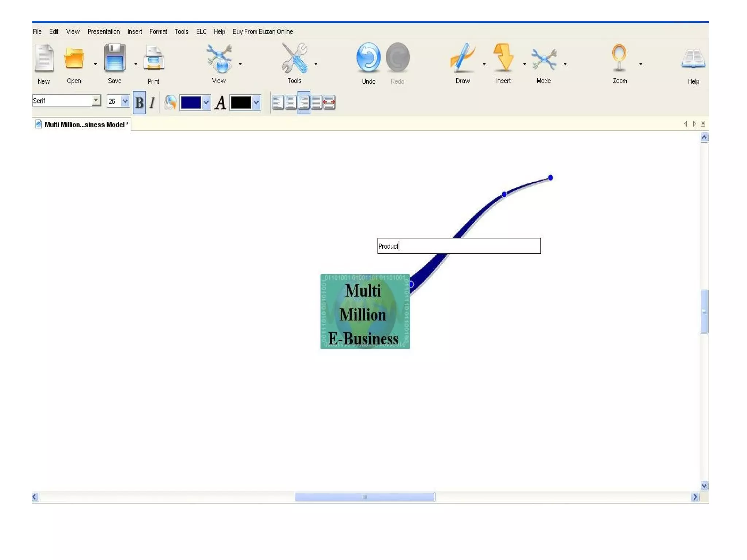The image size is (747, 560).
Task: Toggle right-align text button
Action: click(x=303, y=103)
